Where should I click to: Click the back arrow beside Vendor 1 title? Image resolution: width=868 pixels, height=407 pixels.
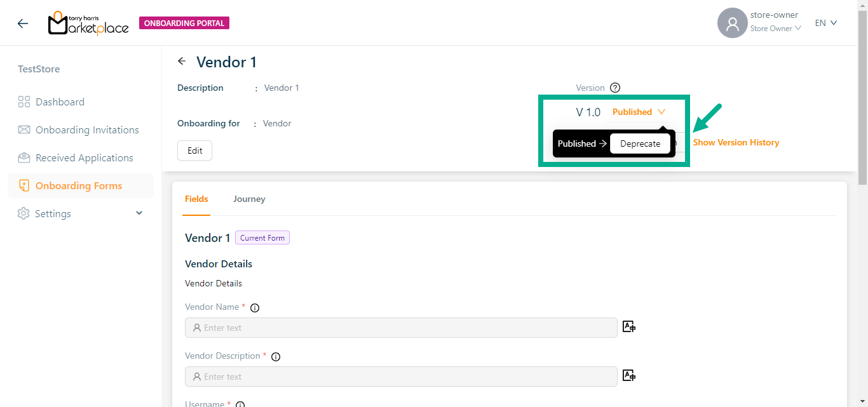pos(182,62)
